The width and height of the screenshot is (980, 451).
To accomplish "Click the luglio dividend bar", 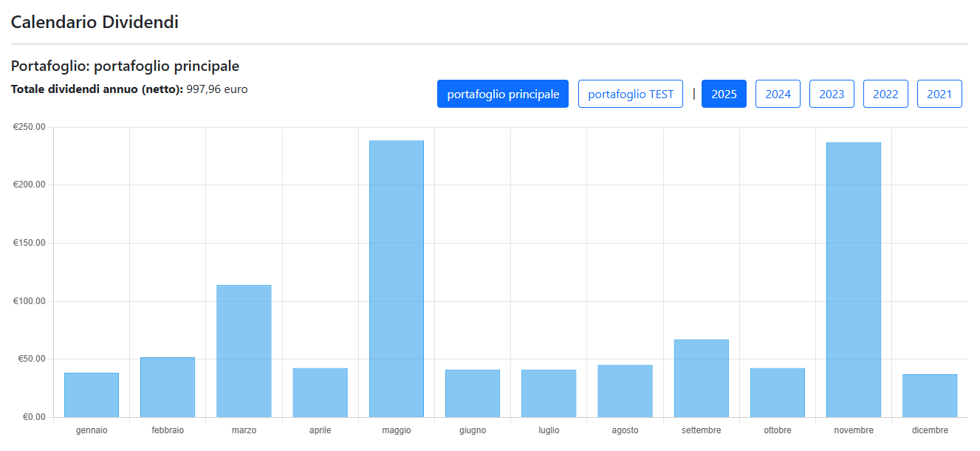I will (549, 393).
